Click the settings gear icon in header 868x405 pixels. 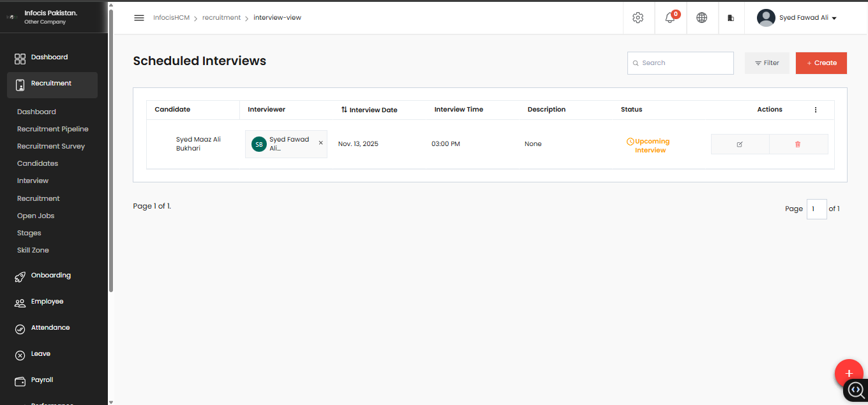point(638,18)
